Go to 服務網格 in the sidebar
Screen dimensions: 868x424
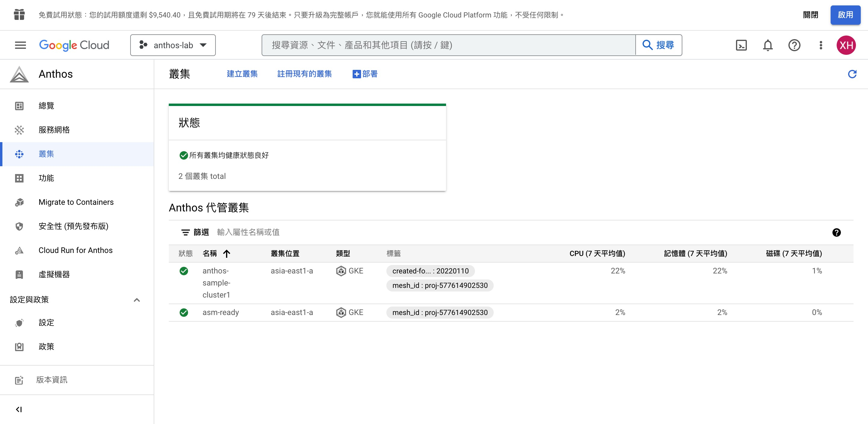tap(54, 130)
